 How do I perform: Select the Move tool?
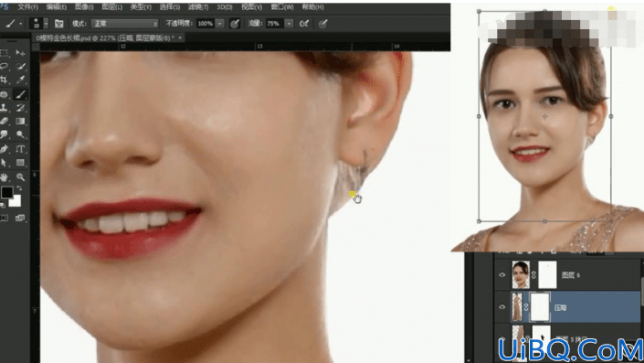tap(20, 53)
